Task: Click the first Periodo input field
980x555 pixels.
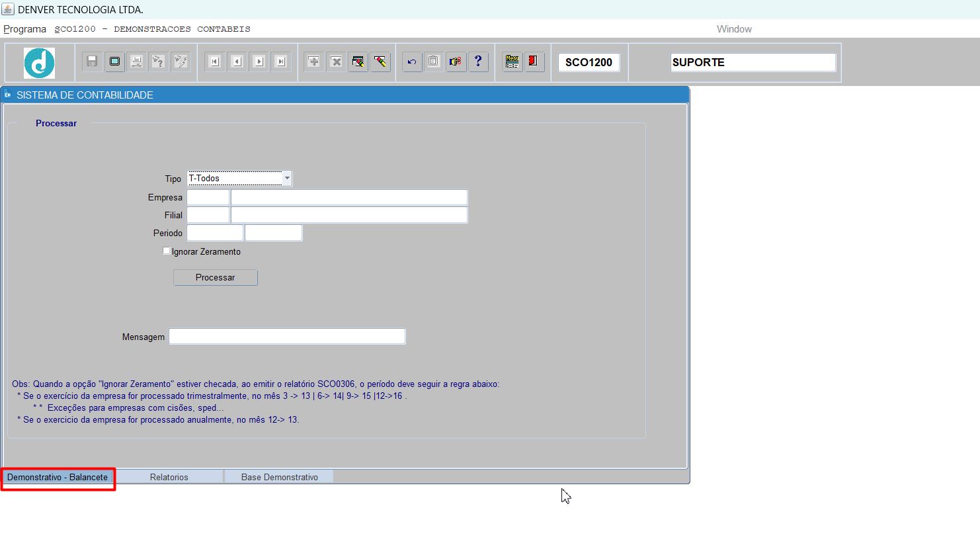Action: click(x=215, y=233)
